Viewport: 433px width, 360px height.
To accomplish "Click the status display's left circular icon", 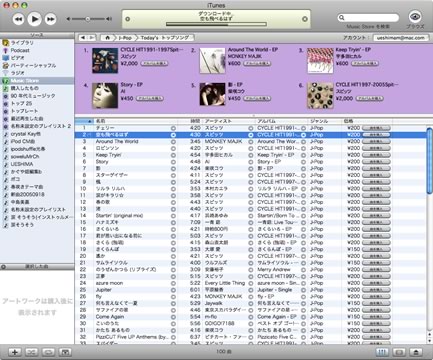I will click(127, 19).
